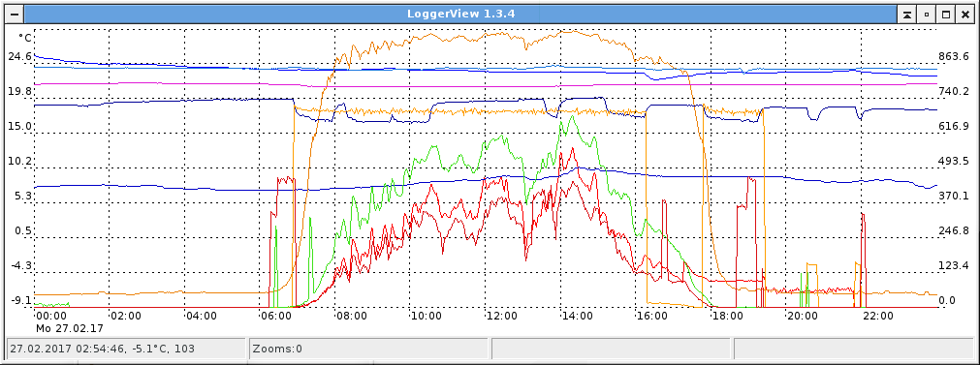The height and width of the screenshot is (365, 980).
Task: Click the 616.9 right axis value
Action: pyautogui.click(x=955, y=126)
